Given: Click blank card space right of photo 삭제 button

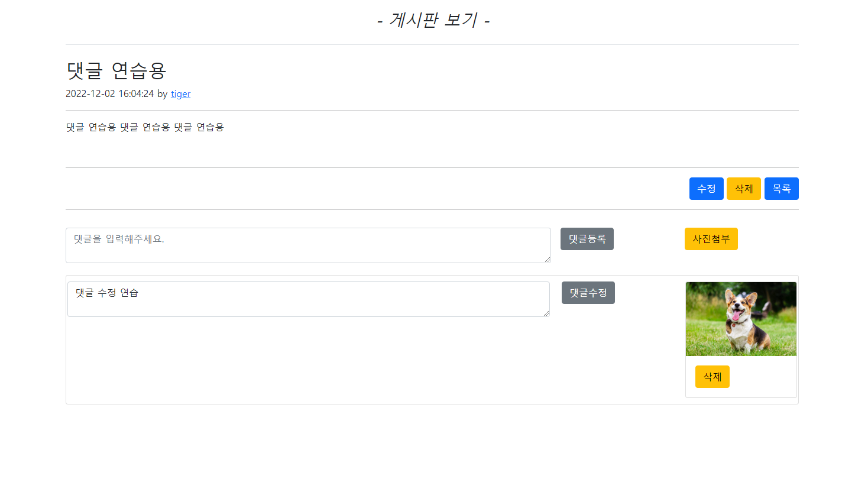Looking at the screenshot, I should [x=763, y=377].
